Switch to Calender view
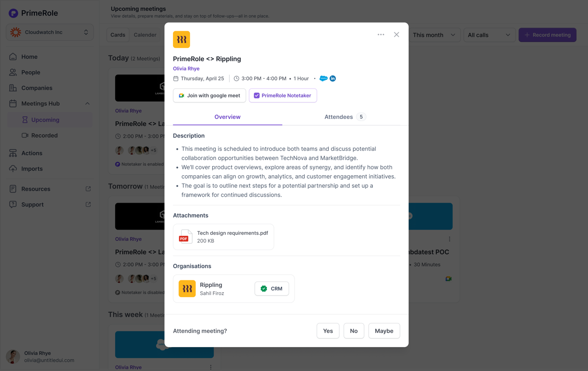 coord(145,35)
